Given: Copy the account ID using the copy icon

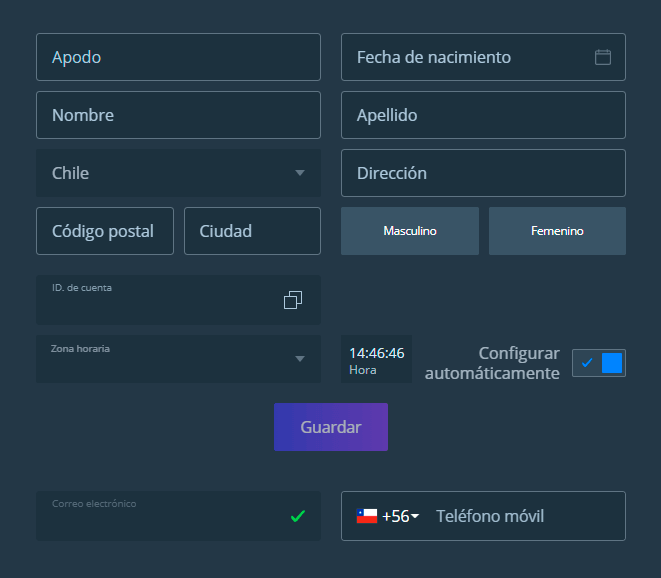Looking at the screenshot, I should pyautogui.click(x=293, y=300).
